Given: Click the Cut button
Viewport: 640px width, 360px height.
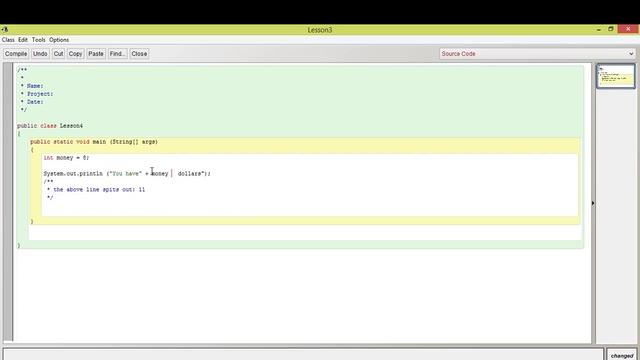Looking at the screenshot, I should [x=58, y=54].
